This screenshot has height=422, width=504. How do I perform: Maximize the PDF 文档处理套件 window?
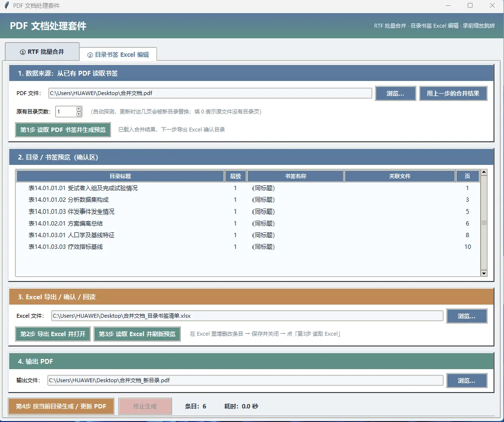(x=470, y=5)
